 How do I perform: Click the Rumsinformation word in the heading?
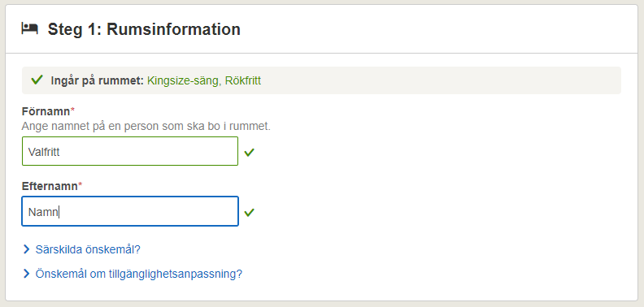[174, 29]
